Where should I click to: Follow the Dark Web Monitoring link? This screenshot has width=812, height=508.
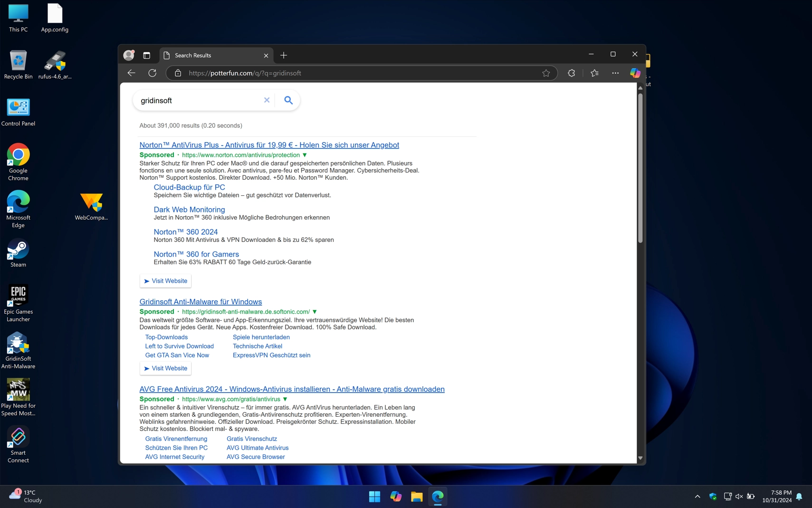point(189,210)
